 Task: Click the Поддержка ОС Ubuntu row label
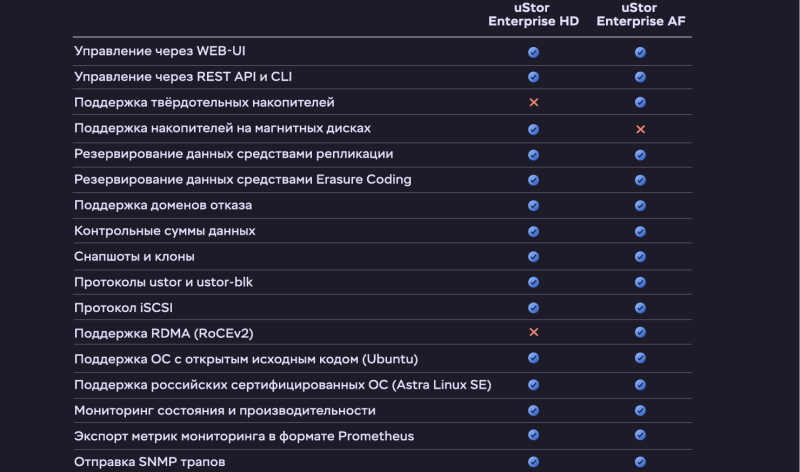pyautogui.click(x=246, y=359)
